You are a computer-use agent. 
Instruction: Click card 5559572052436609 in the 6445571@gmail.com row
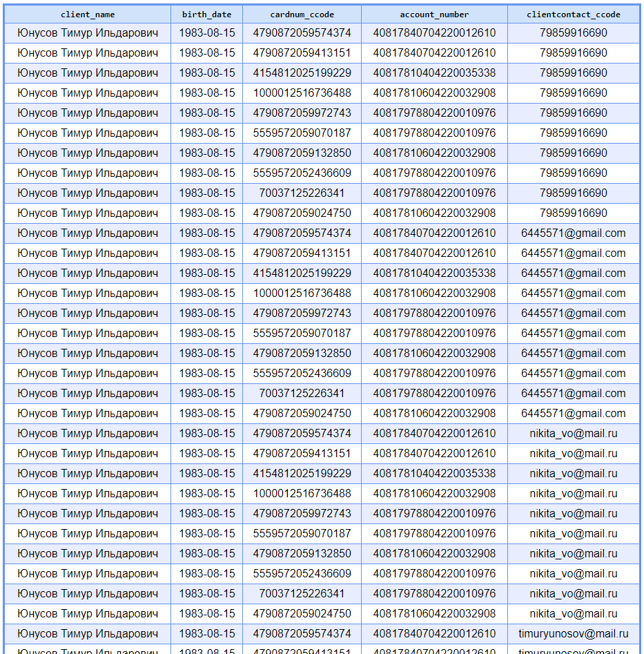pos(302,374)
